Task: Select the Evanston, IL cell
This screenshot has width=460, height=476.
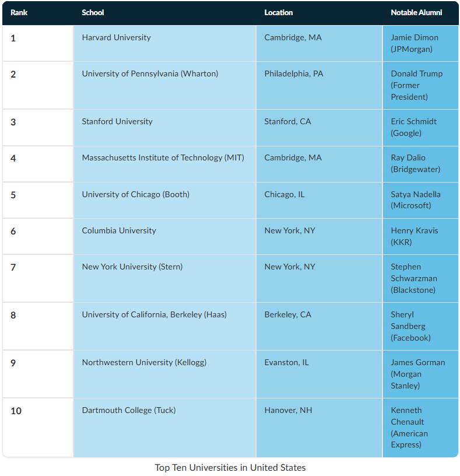Action: point(319,374)
